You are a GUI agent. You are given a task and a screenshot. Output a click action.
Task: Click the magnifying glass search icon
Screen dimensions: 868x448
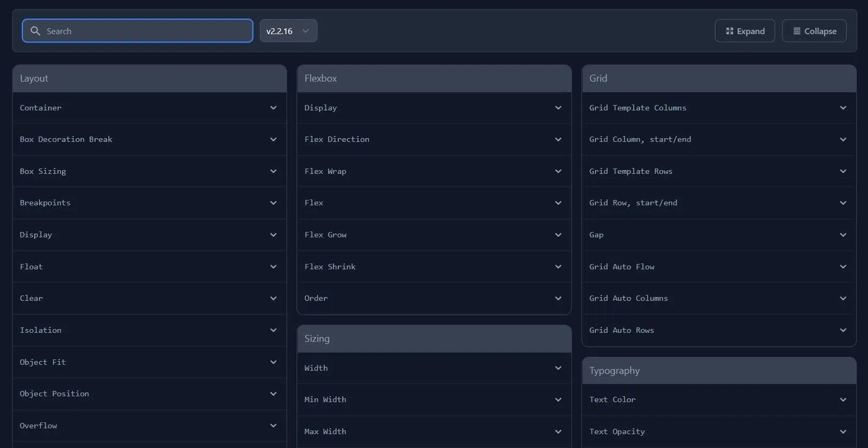point(35,31)
